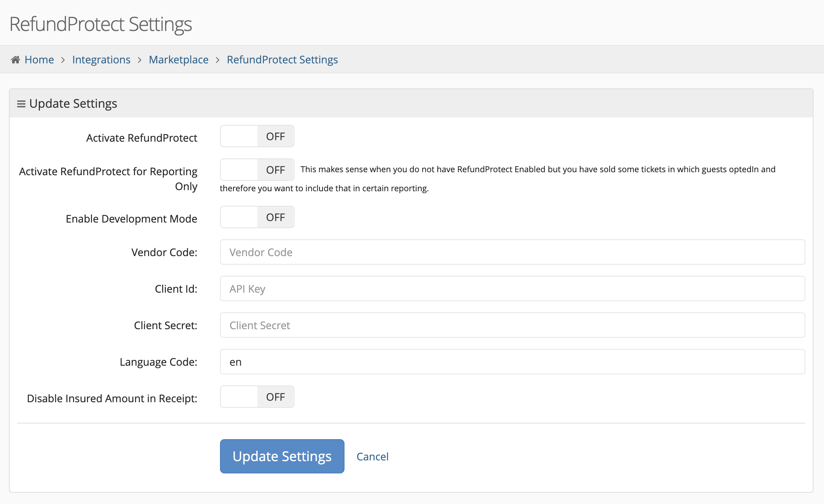Click the Language Code: label
Screen dimensions: 824x504
pos(158,362)
